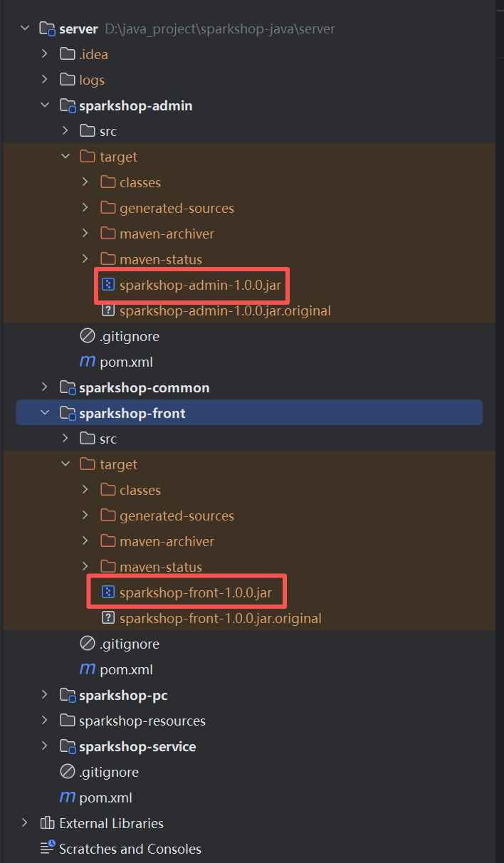This screenshot has height=863, width=504.
Task: Click the logs folder icon
Action: coord(68,80)
